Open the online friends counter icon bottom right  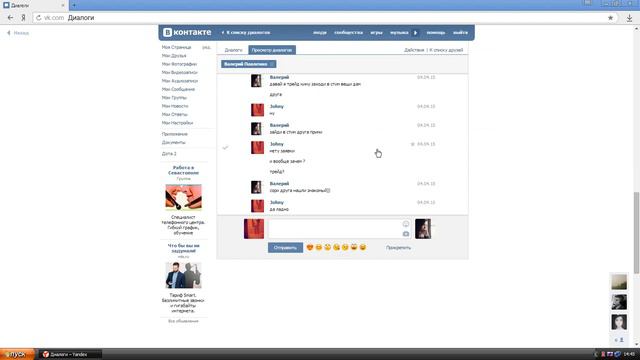coord(619,340)
